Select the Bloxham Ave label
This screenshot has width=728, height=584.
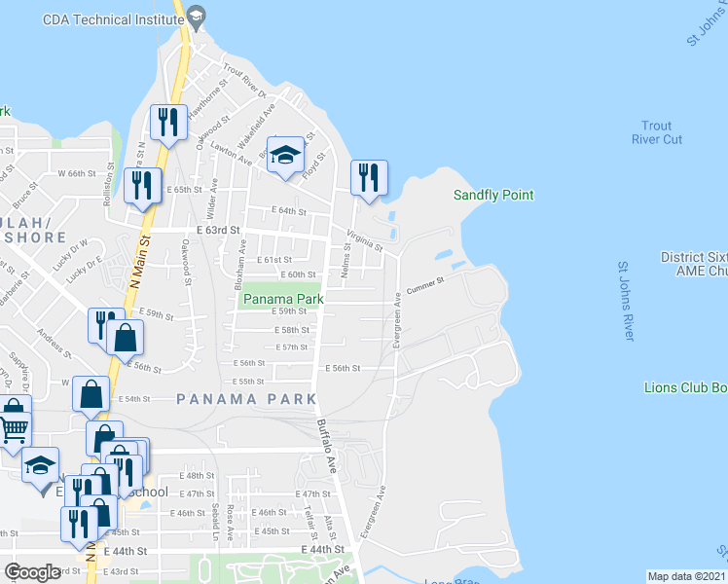click(240, 265)
